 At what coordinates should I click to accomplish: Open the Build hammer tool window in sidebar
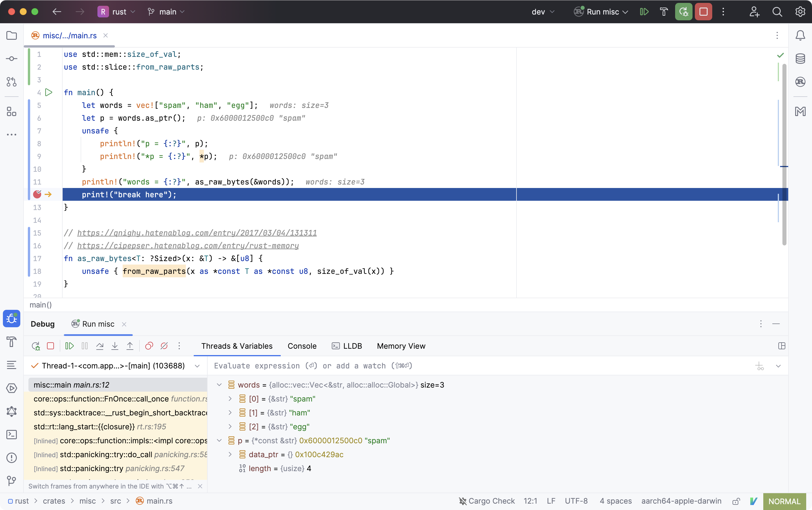(x=12, y=342)
